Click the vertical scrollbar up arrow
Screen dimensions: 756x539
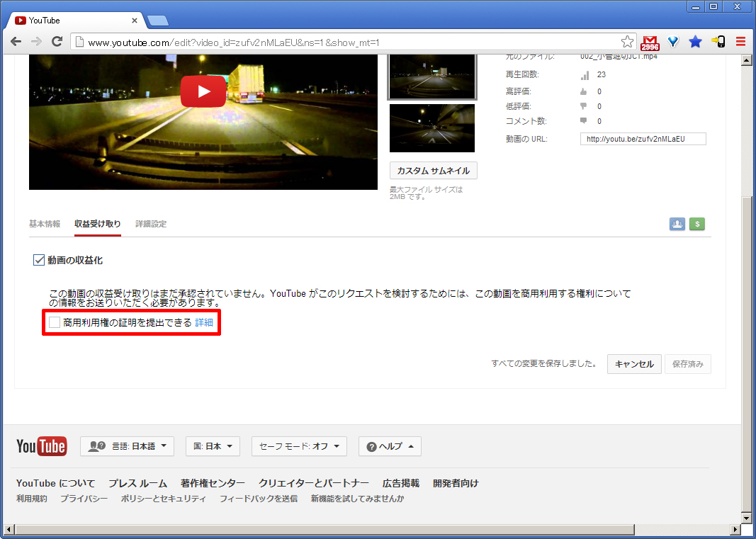point(746,59)
